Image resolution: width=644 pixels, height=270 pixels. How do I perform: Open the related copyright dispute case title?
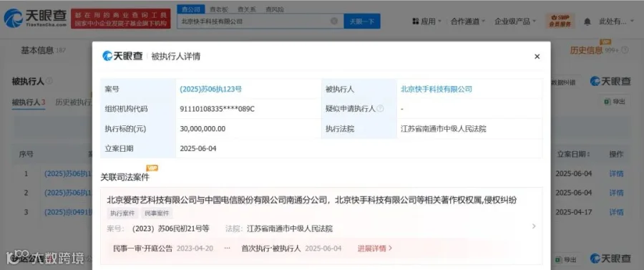pyautogui.click(x=311, y=200)
